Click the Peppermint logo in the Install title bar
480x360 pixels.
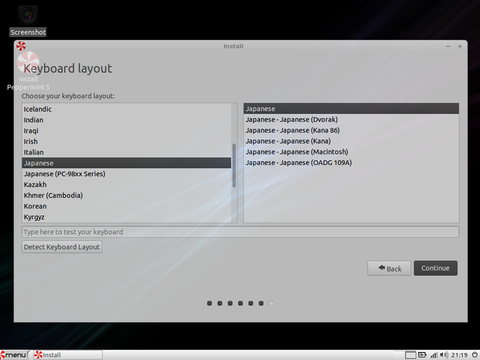click(21, 46)
